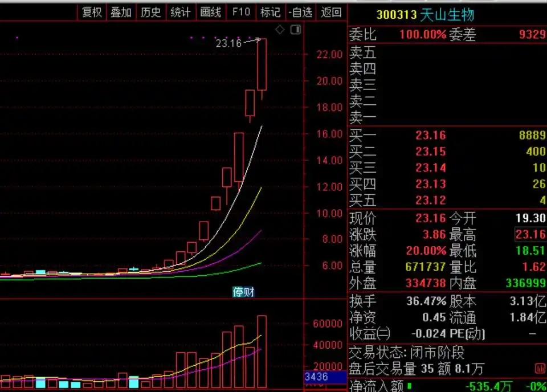Click the 收益(二) value -0.024

coord(428,334)
